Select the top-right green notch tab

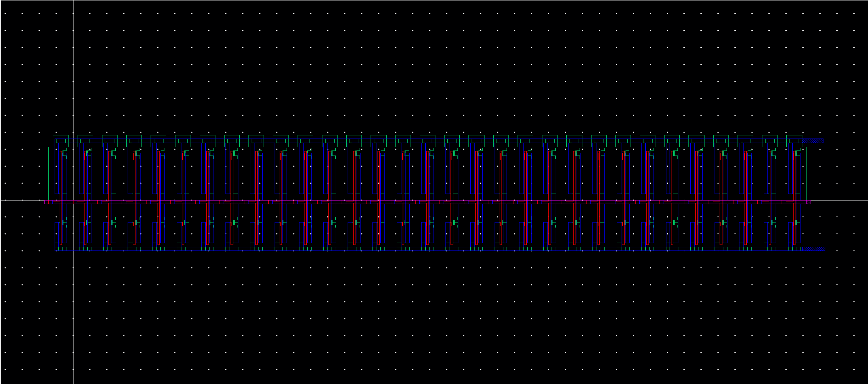794,136
